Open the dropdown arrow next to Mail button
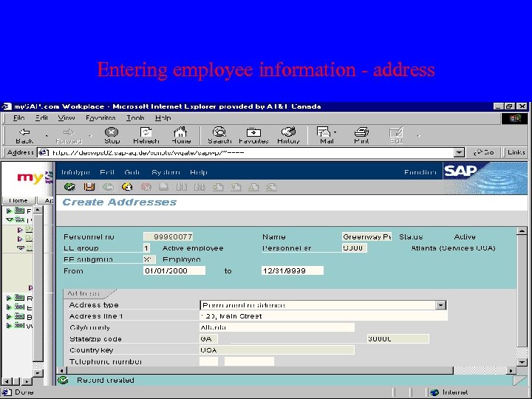 coord(335,132)
